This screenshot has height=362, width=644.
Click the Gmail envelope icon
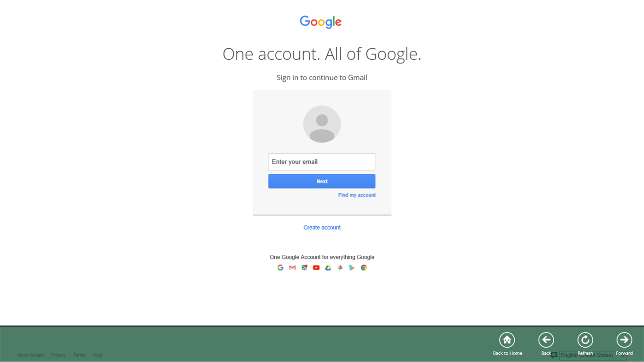(x=292, y=268)
